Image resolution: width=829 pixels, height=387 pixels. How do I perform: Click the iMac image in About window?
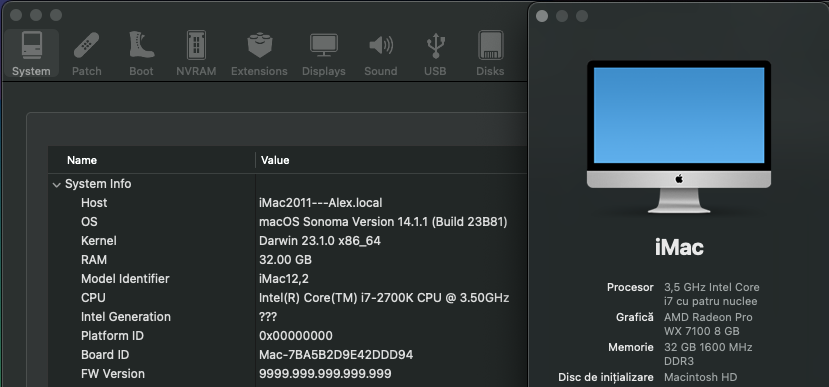(679, 137)
